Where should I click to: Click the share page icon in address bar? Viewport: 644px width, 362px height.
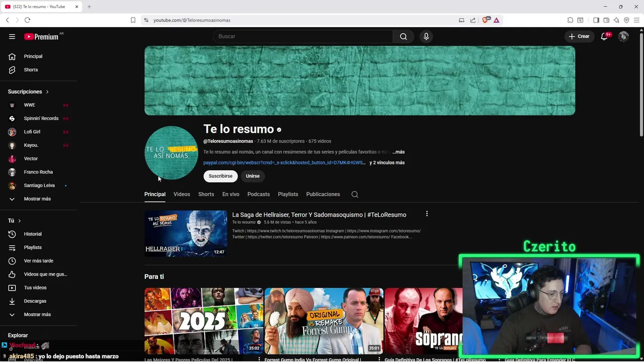point(473,20)
